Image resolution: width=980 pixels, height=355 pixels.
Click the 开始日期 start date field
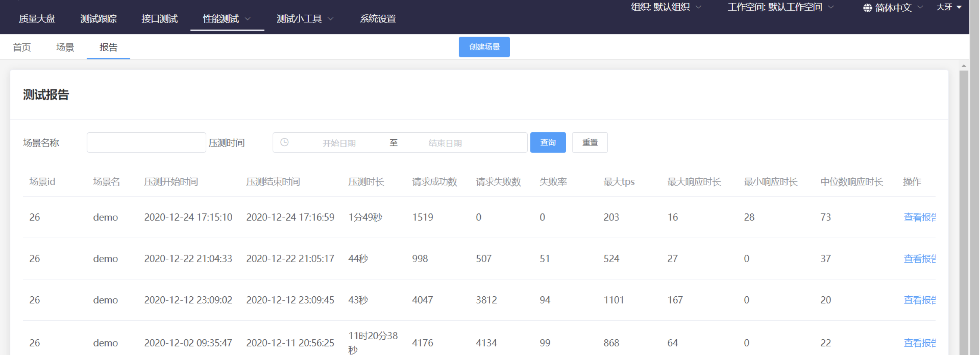click(339, 143)
